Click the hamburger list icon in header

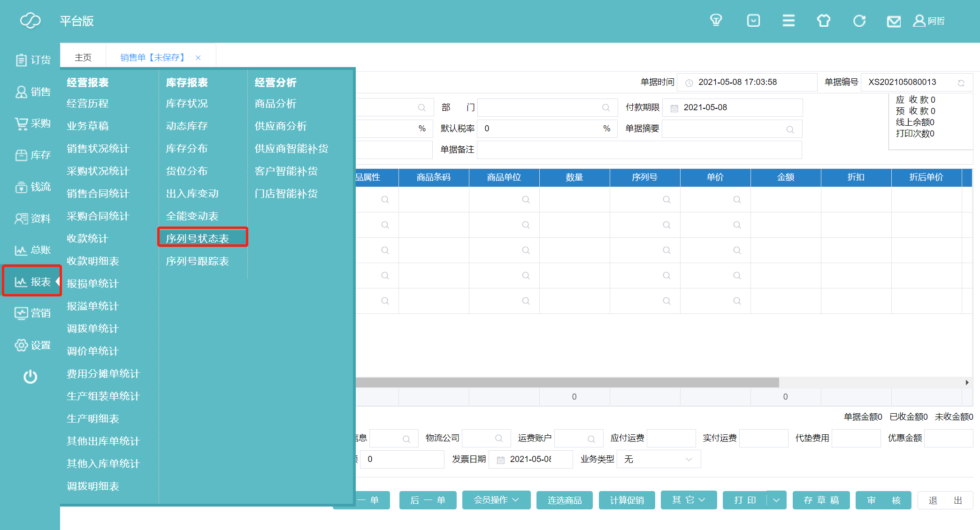point(789,21)
